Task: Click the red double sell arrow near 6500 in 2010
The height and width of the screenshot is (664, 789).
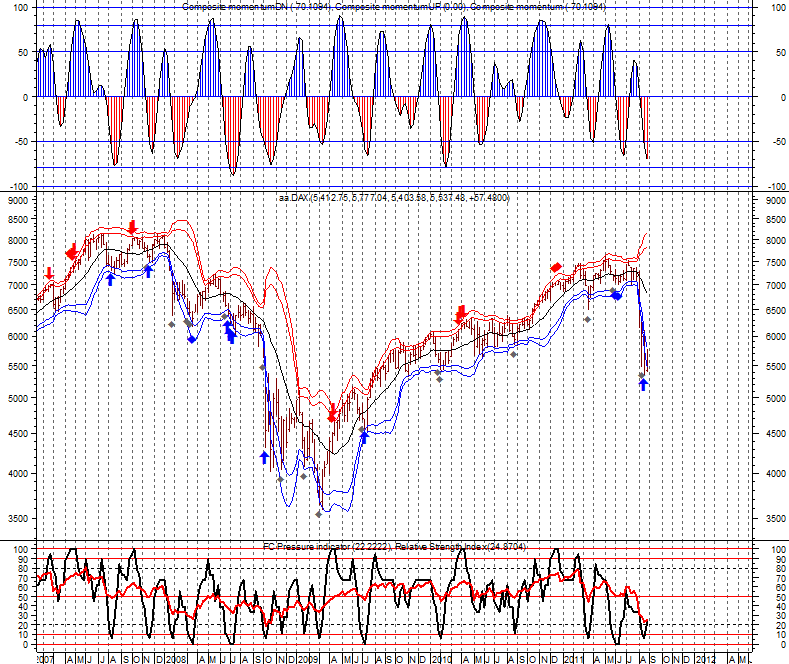Action: tap(460, 314)
